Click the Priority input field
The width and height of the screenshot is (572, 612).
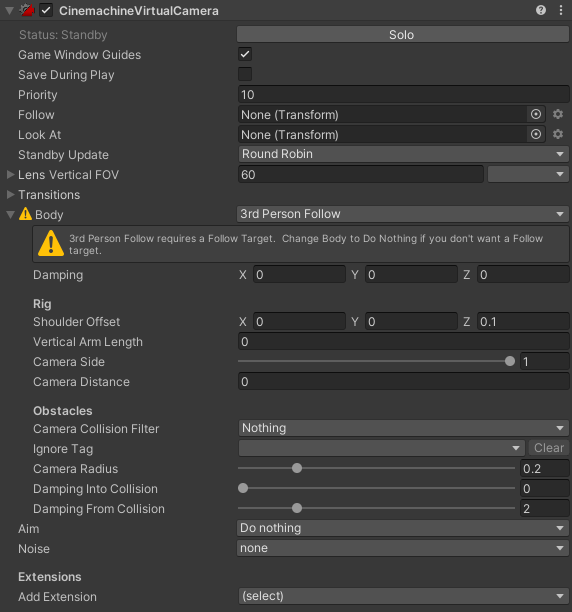404,94
